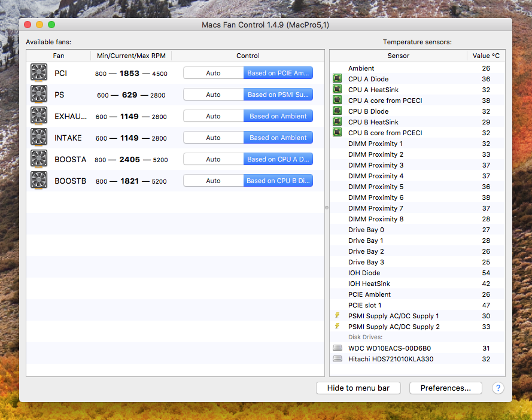Click the BOOSTA current RPM value 2405
Screen dimensions: 532x420
click(129, 160)
